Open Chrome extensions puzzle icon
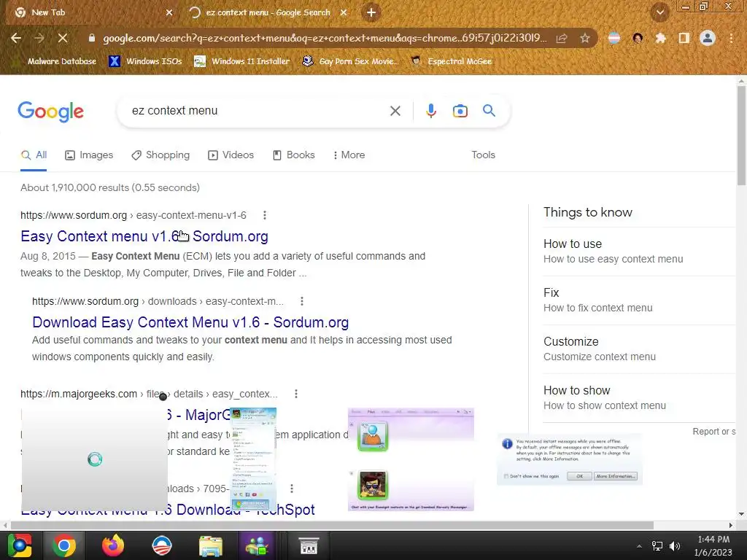747x560 pixels. 660,38
